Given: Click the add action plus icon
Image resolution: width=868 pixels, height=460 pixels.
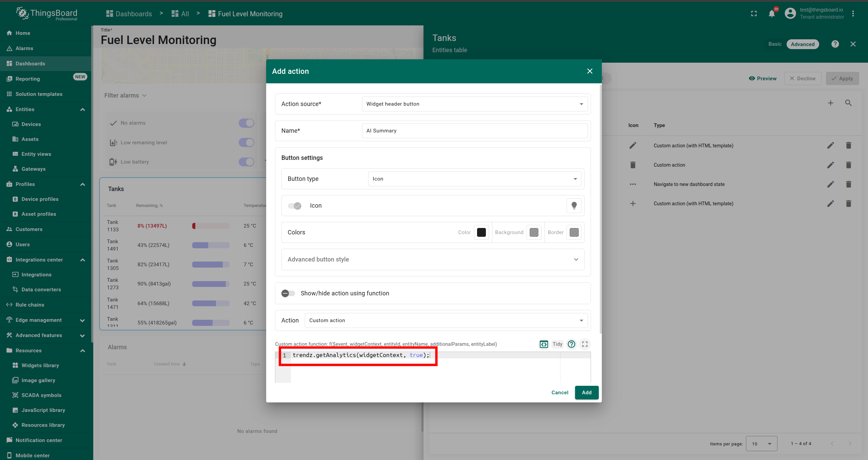Looking at the screenshot, I should tap(830, 103).
